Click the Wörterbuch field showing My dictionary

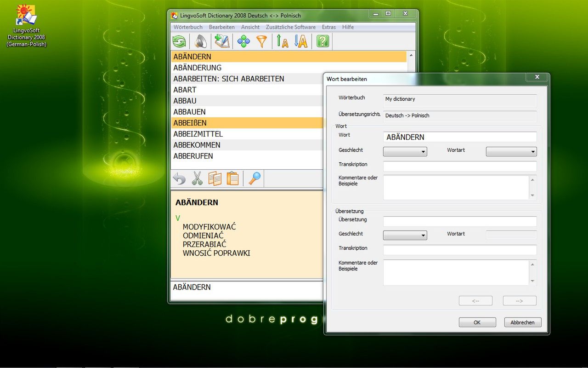click(460, 101)
